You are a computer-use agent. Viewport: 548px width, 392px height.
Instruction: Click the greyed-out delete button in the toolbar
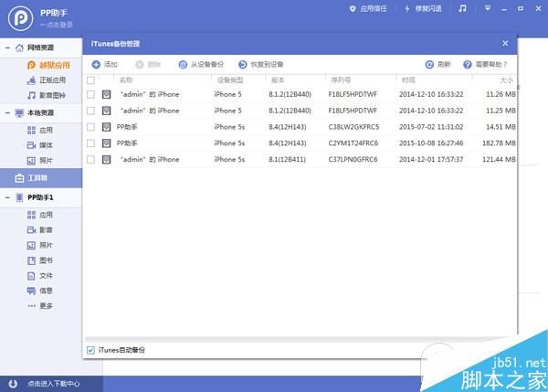148,64
